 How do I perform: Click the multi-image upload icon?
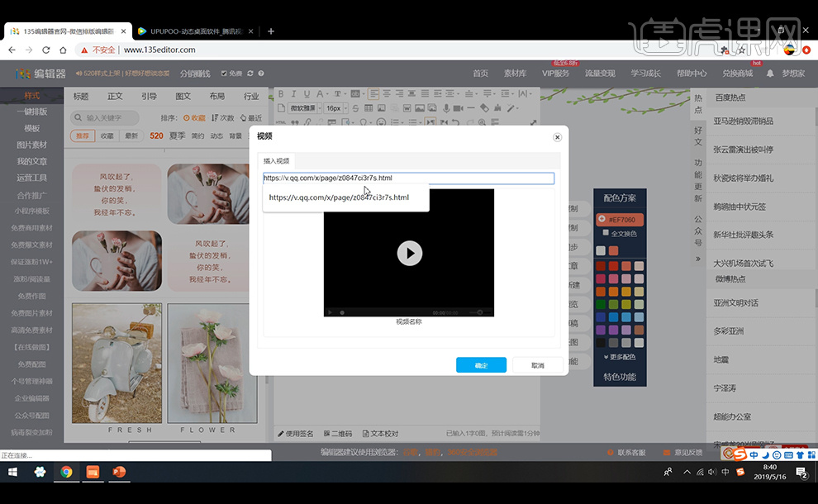pos(432,108)
